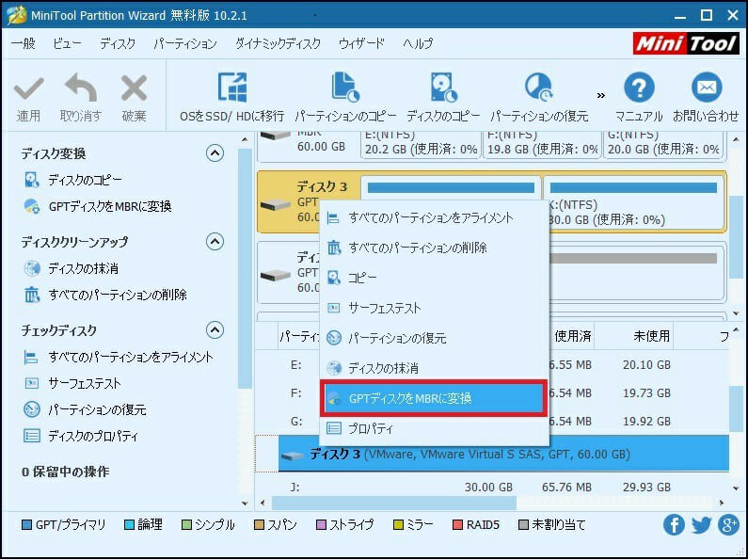The image size is (748, 560).
Task: Open the ディスク menu
Action: pos(118,44)
